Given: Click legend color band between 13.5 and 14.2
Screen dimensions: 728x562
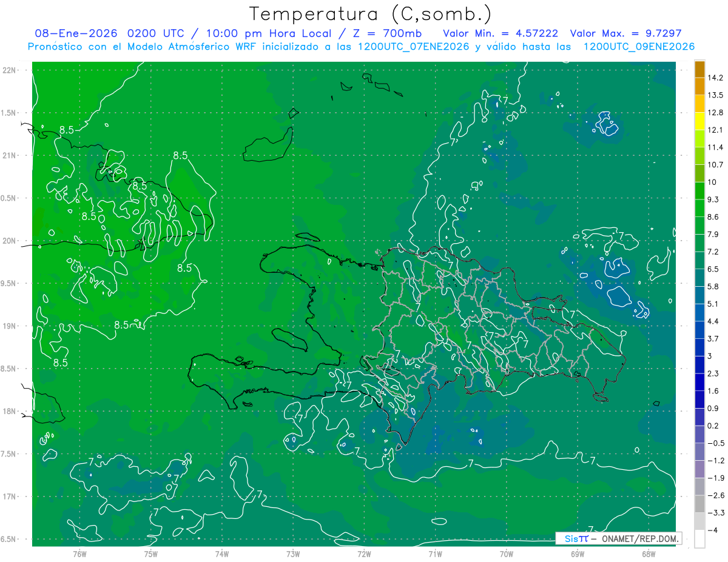Looking at the screenshot, I should pyautogui.click(x=699, y=86).
